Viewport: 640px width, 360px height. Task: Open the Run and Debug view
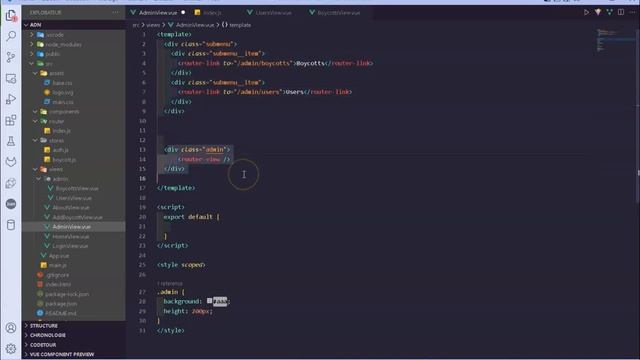click(x=11, y=99)
